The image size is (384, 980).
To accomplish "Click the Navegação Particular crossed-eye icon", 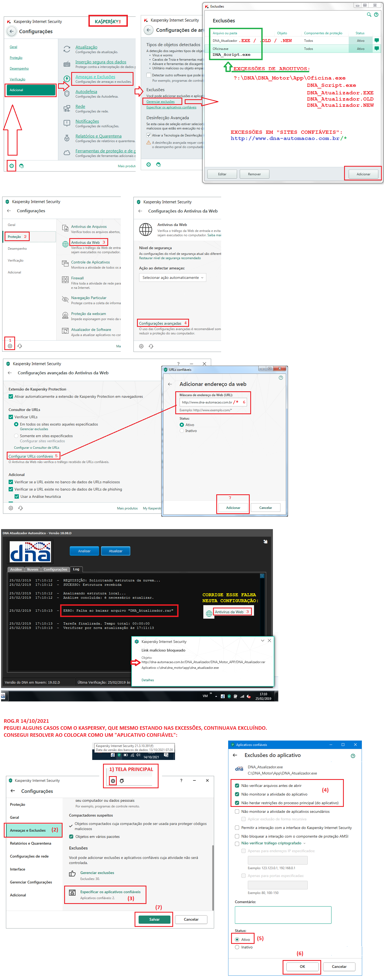I will click(65, 299).
